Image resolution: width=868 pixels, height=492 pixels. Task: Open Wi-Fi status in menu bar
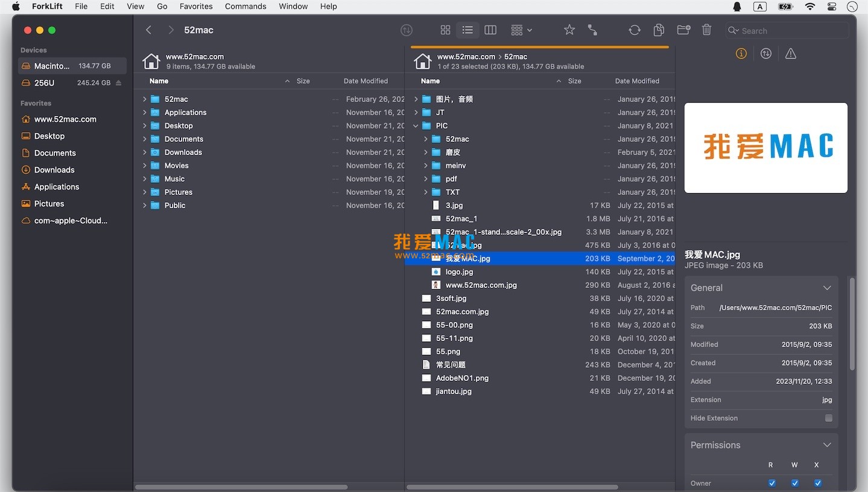(809, 6)
